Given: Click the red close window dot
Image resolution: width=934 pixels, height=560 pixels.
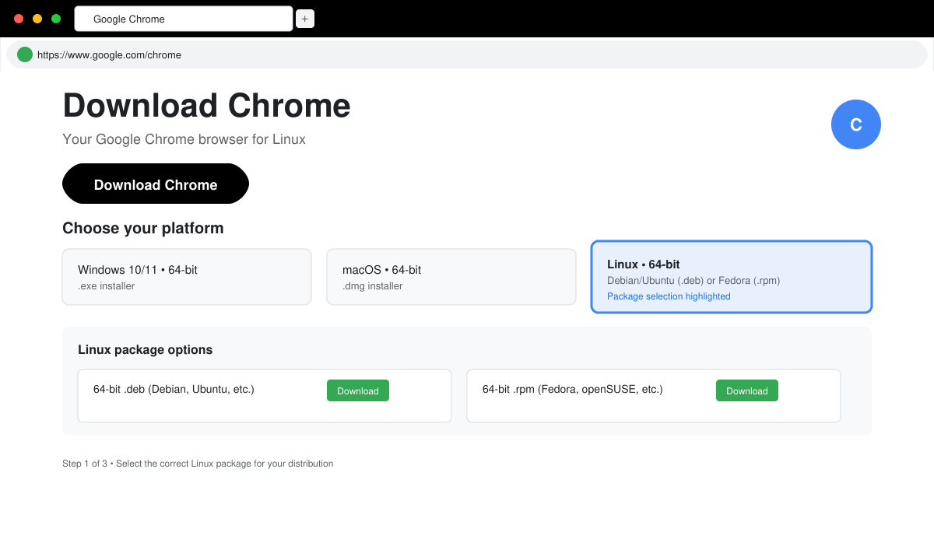Looking at the screenshot, I should (19, 19).
